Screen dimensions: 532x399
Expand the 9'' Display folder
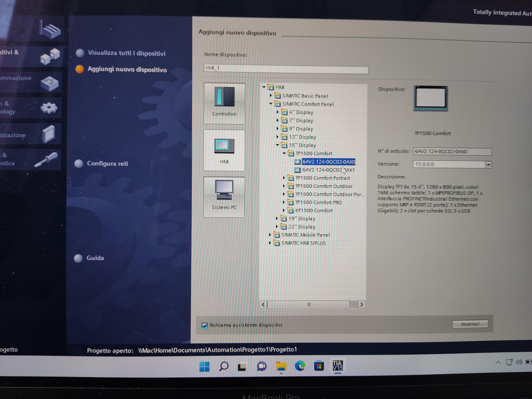click(x=278, y=128)
